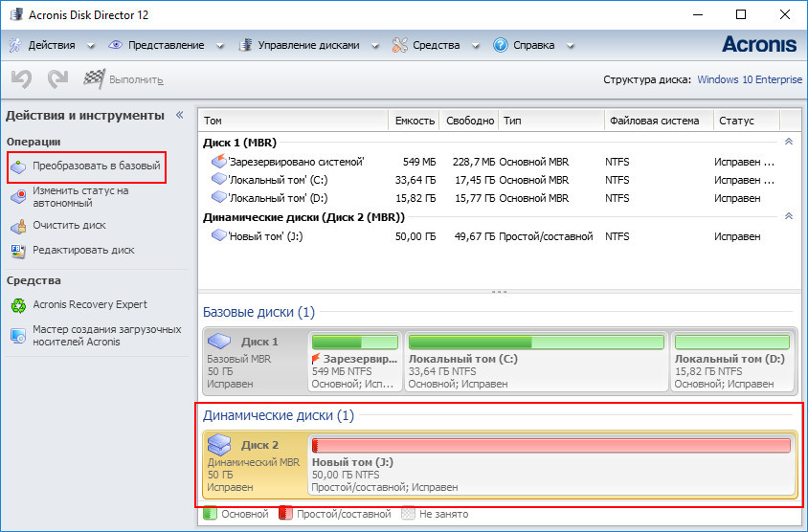Click the Зарезервировано системой volume icon in list
The width and height of the screenshot is (808, 532).
(219, 161)
